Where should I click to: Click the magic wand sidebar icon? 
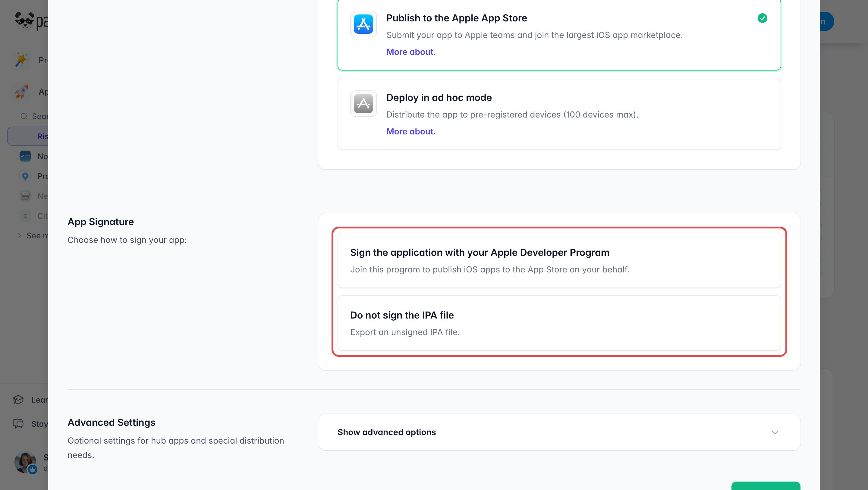(x=22, y=60)
